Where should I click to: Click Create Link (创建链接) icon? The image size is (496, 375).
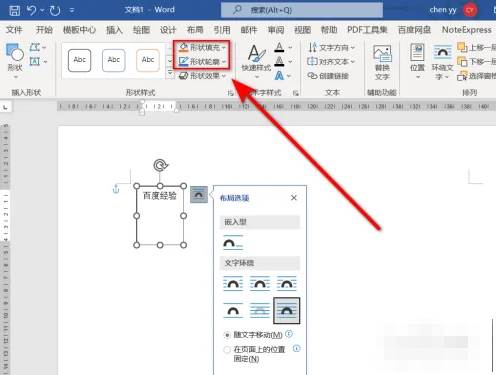pos(312,76)
